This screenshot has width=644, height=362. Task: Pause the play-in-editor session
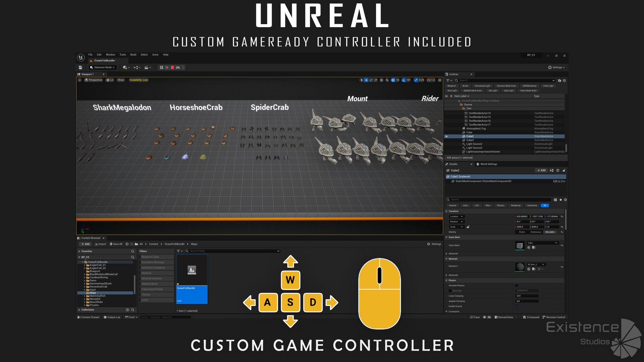click(161, 67)
